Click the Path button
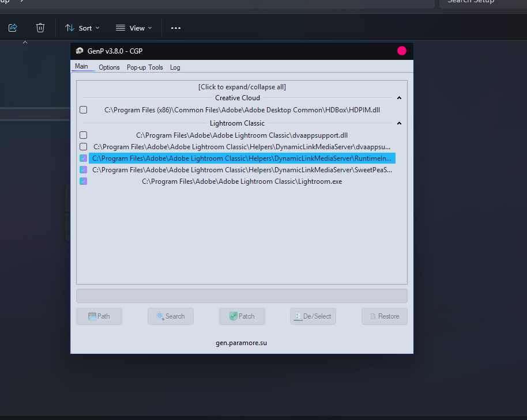Viewport: 527px width, 420px height. tap(99, 316)
